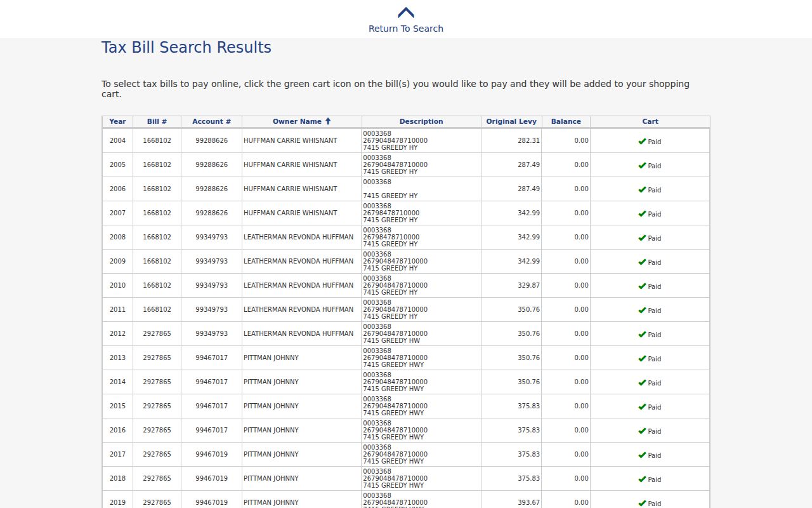
Task: Click the green checkmark in the 2013 row
Action: coord(642,359)
